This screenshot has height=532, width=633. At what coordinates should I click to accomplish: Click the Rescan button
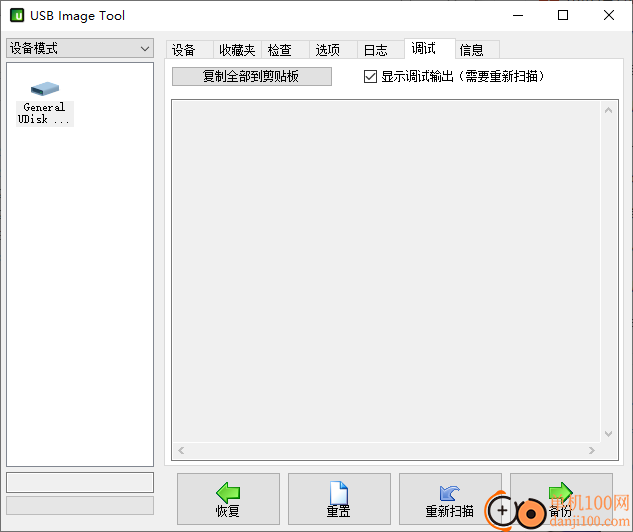[x=450, y=499]
